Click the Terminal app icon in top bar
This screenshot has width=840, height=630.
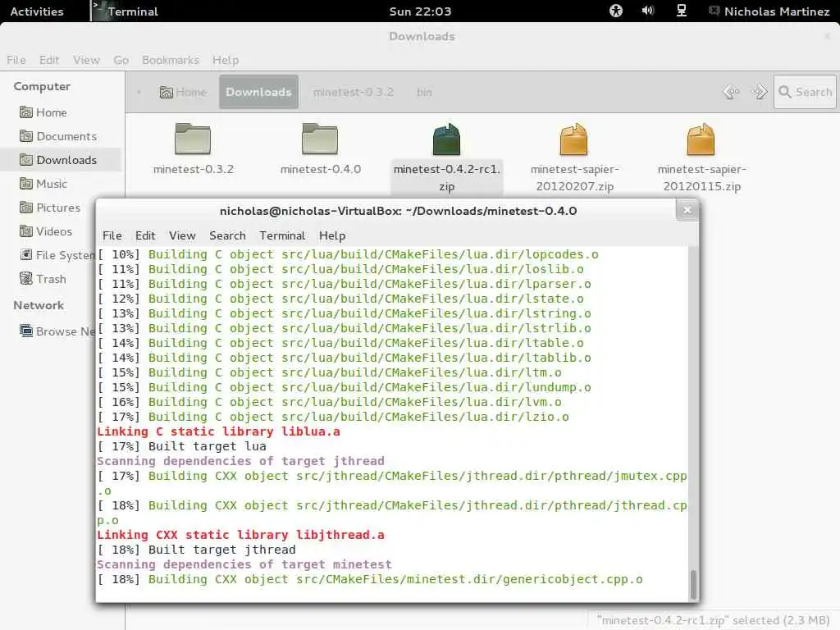pos(98,11)
